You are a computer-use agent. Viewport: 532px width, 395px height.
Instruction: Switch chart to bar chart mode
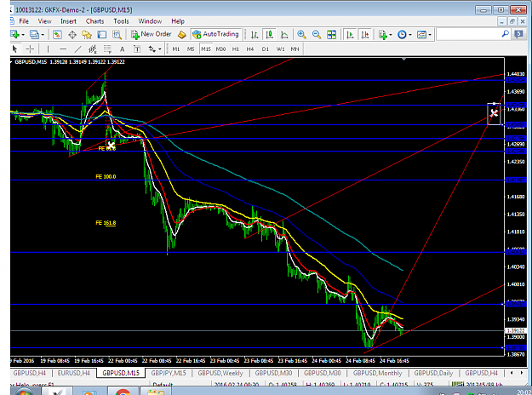pyautogui.click(x=255, y=35)
